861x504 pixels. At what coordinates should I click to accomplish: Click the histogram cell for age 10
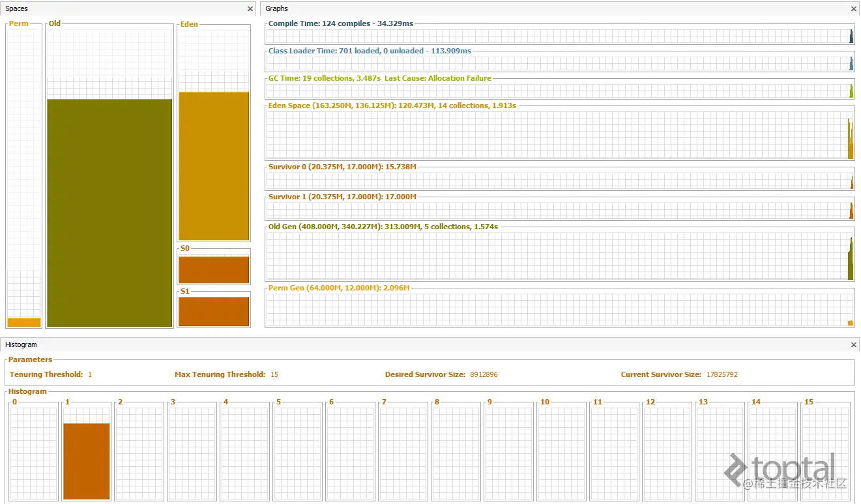pos(562,453)
